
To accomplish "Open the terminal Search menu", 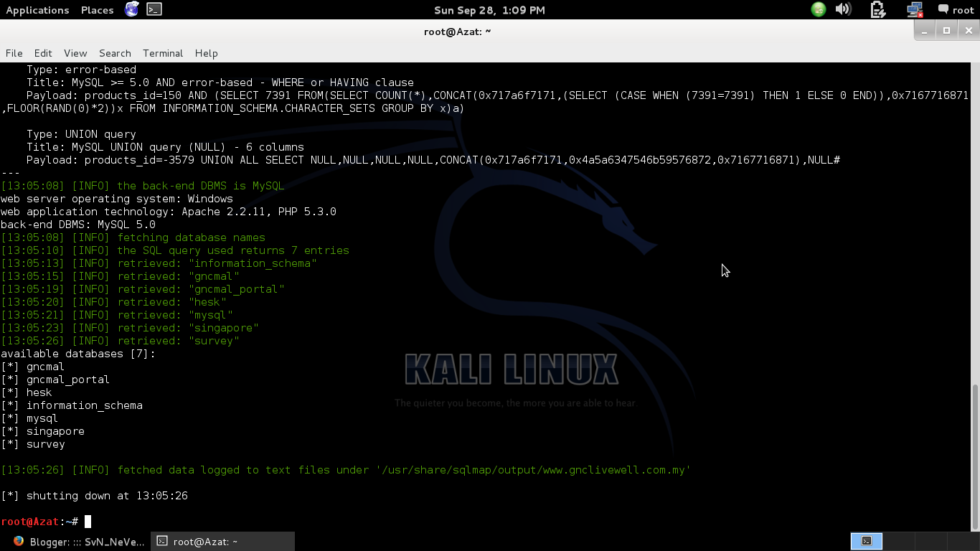I will pos(115,53).
